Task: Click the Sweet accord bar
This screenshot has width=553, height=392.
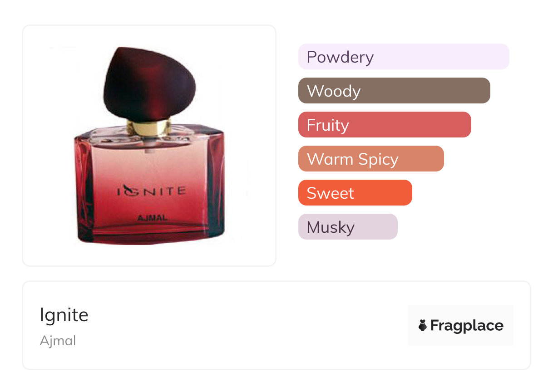Action: (x=355, y=193)
